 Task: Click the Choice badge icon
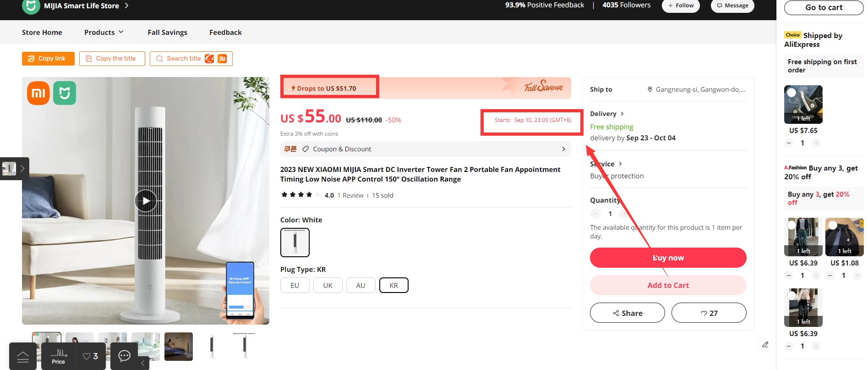792,35
